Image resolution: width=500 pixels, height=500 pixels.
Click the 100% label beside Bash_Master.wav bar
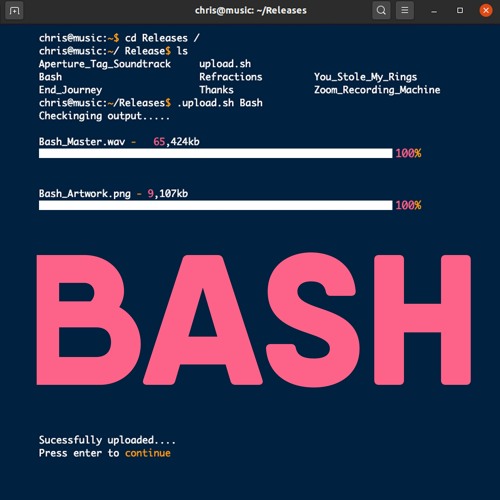[408, 153]
